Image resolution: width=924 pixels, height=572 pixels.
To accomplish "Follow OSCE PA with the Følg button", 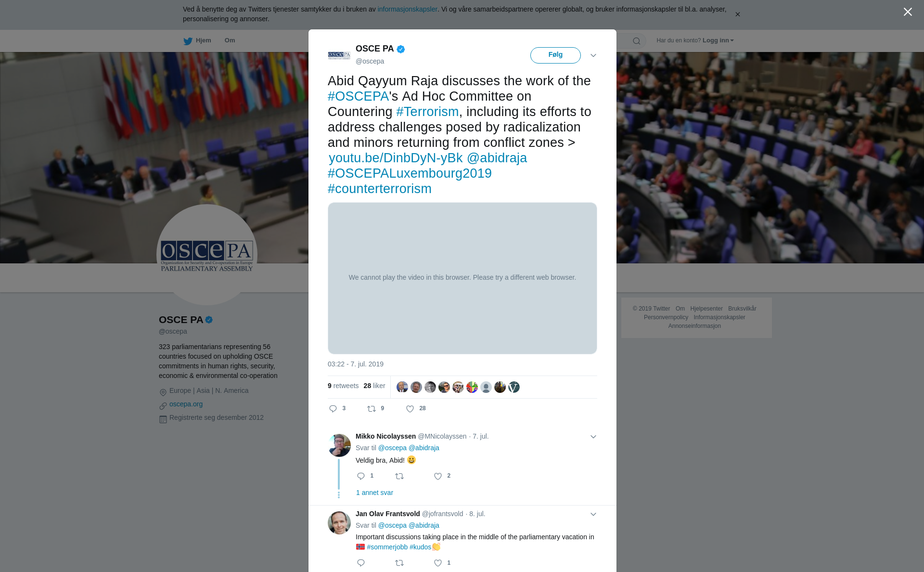I will pos(555,55).
